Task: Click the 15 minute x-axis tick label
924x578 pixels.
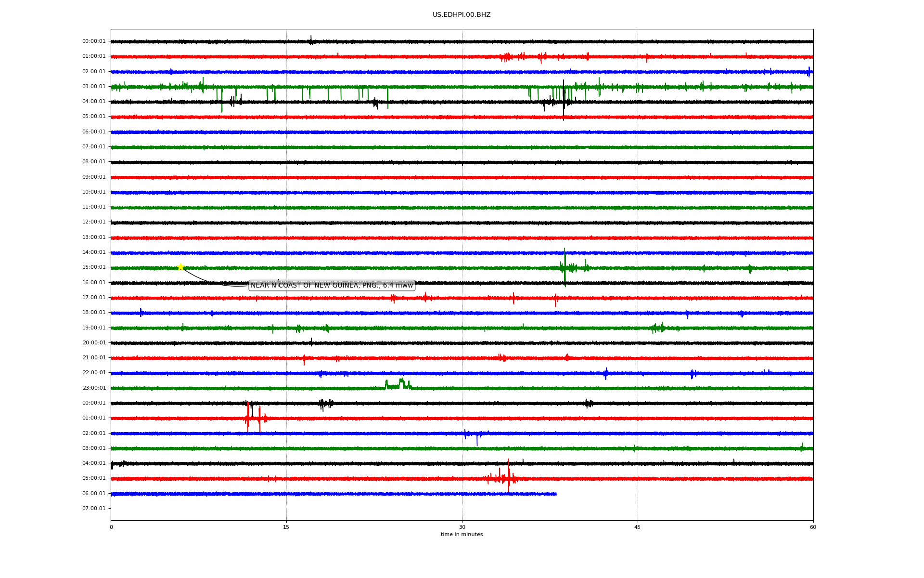Action: (286, 527)
